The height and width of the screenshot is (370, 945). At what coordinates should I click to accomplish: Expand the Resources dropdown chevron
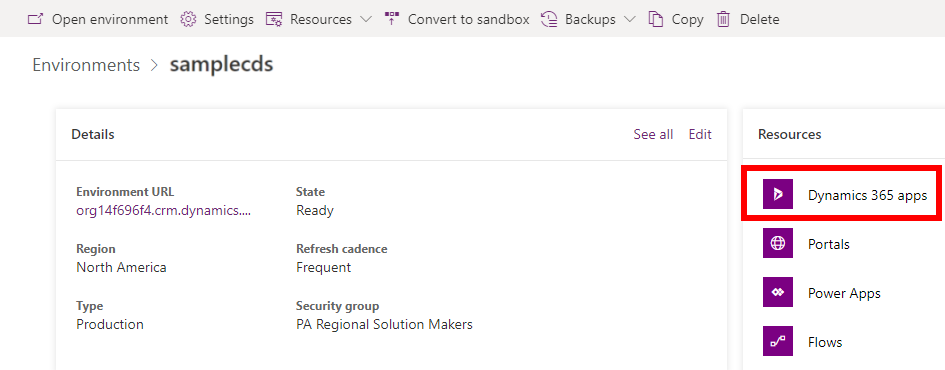pos(365,19)
